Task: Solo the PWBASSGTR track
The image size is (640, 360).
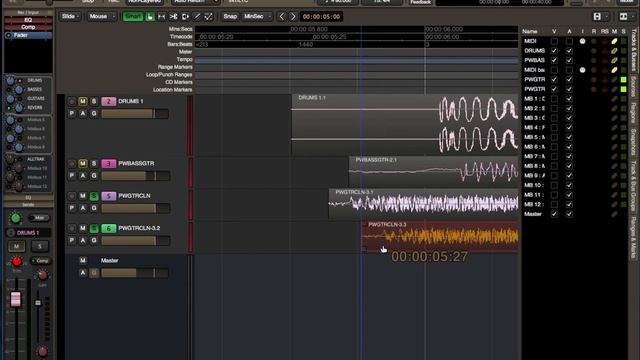Action: coord(94,163)
